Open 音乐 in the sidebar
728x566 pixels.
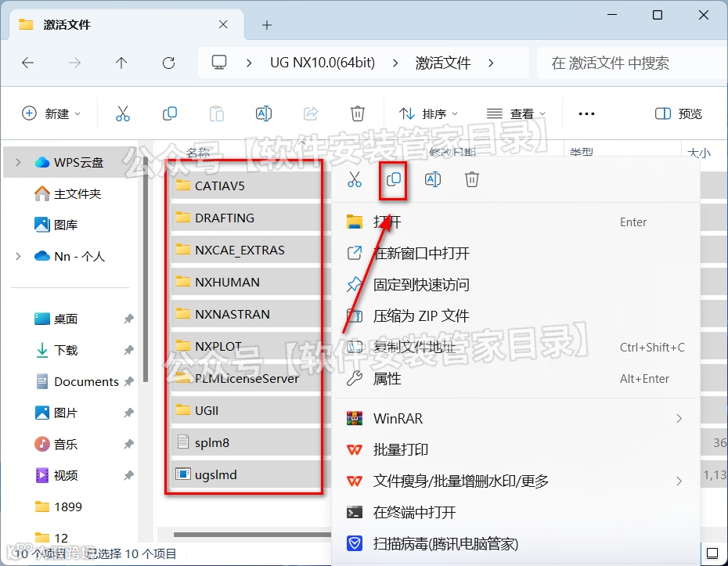click(x=56, y=445)
